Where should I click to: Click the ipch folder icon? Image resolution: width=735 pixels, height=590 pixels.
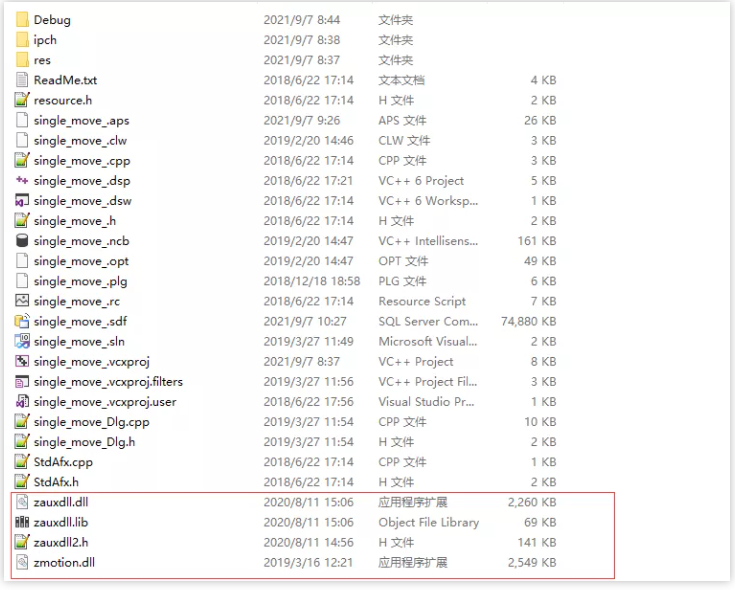22,40
